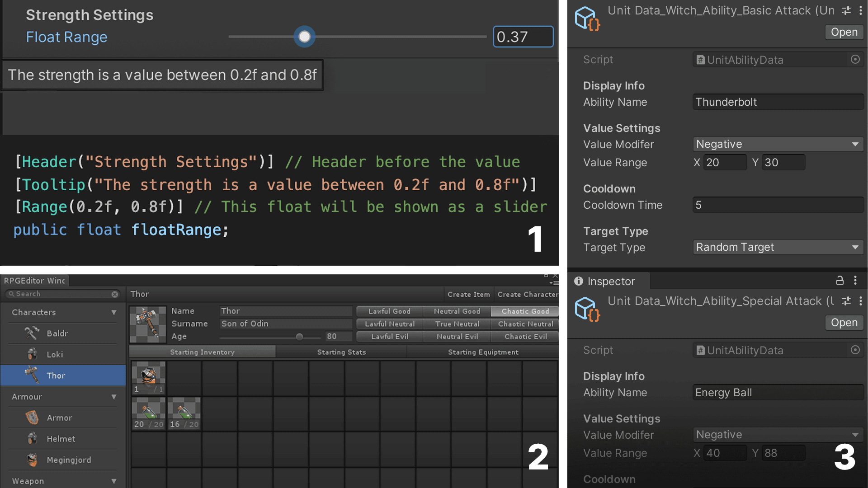Toggle the Inspector lock icon
The width and height of the screenshot is (868, 488).
coord(840,281)
